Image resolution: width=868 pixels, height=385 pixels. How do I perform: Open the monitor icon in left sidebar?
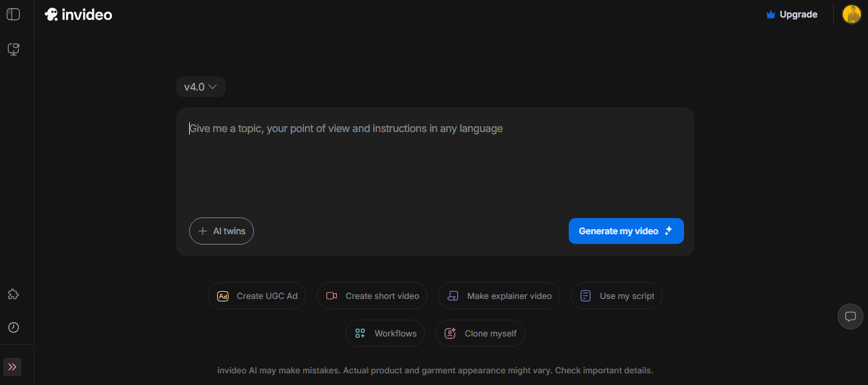pyautogui.click(x=13, y=49)
